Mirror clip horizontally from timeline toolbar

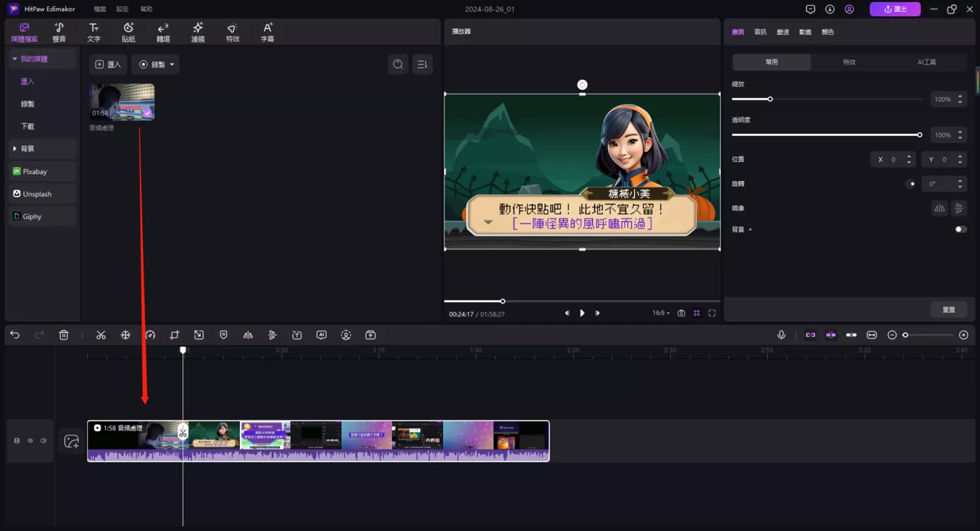click(x=248, y=335)
